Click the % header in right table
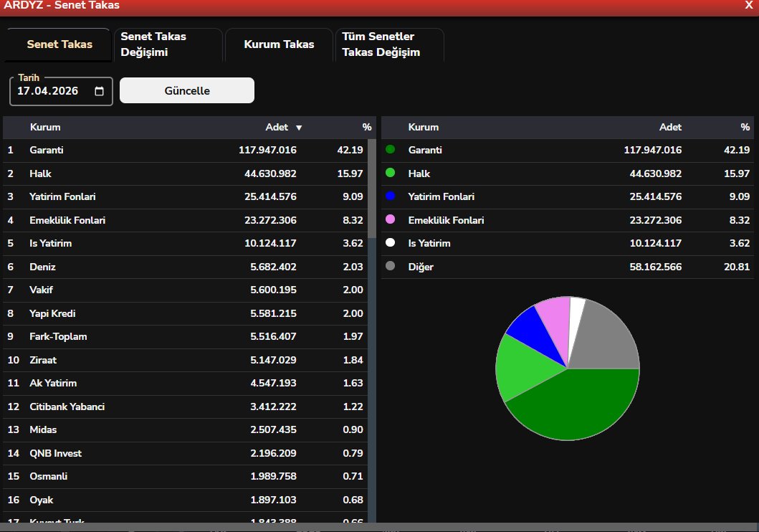This screenshot has width=759, height=532. [x=745, y=128]
